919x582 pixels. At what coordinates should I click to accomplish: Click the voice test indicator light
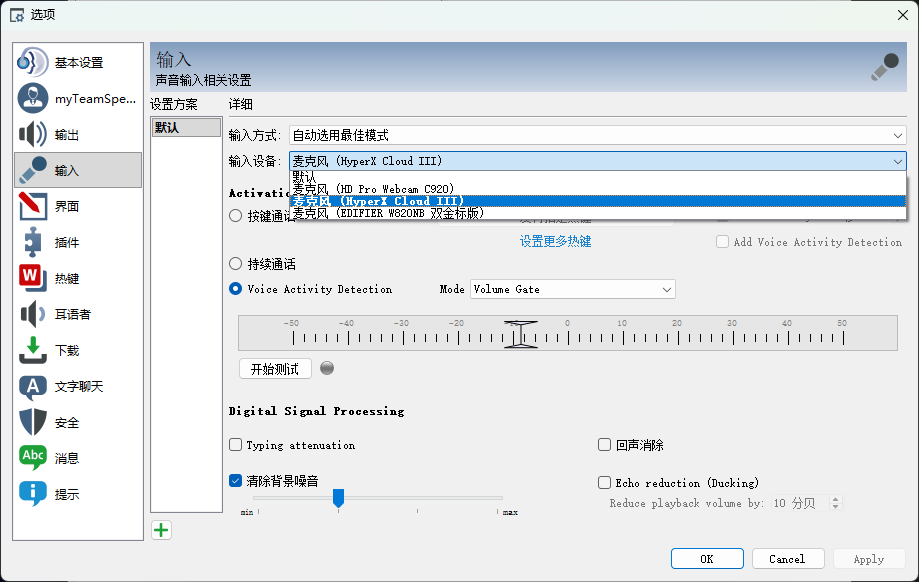[327, 368]
